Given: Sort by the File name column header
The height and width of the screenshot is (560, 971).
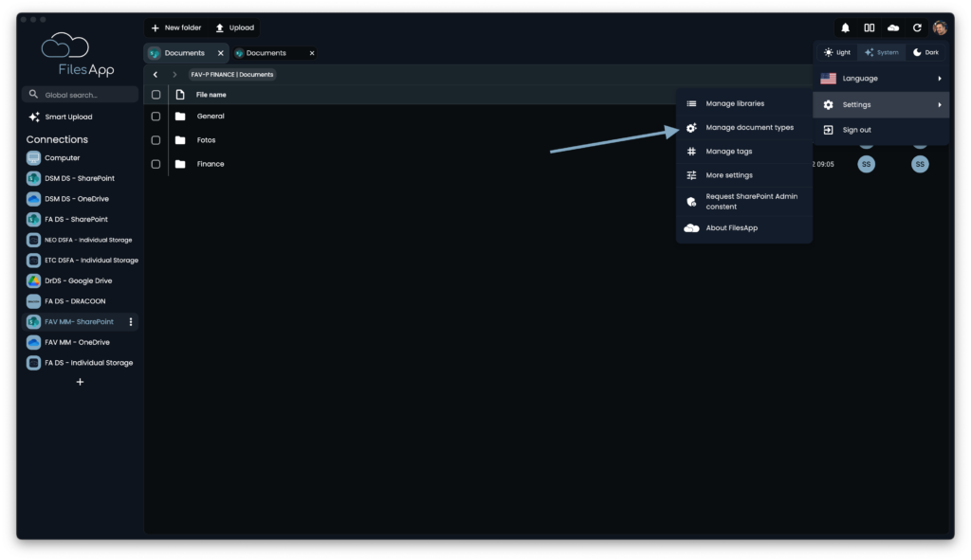Looking at the screenshot, I should 211,95.
